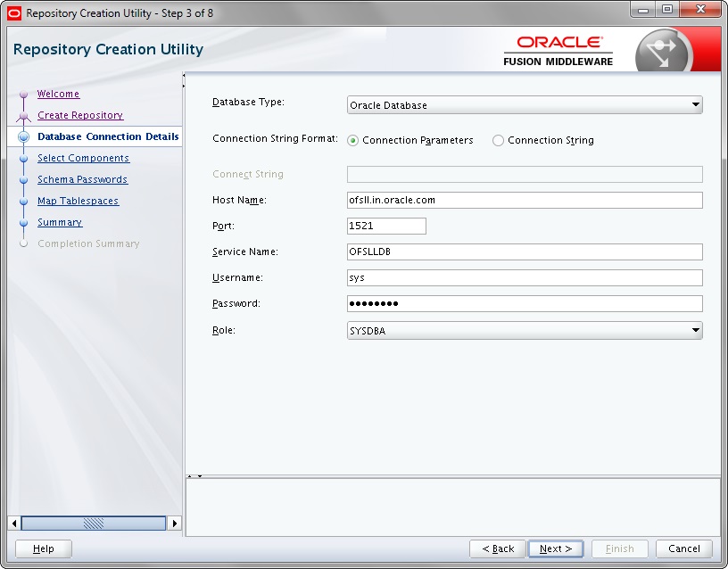Click the Schema Passwords step bullet icon
The width and height of the screenshot is (728, 569).
(24, 180)
